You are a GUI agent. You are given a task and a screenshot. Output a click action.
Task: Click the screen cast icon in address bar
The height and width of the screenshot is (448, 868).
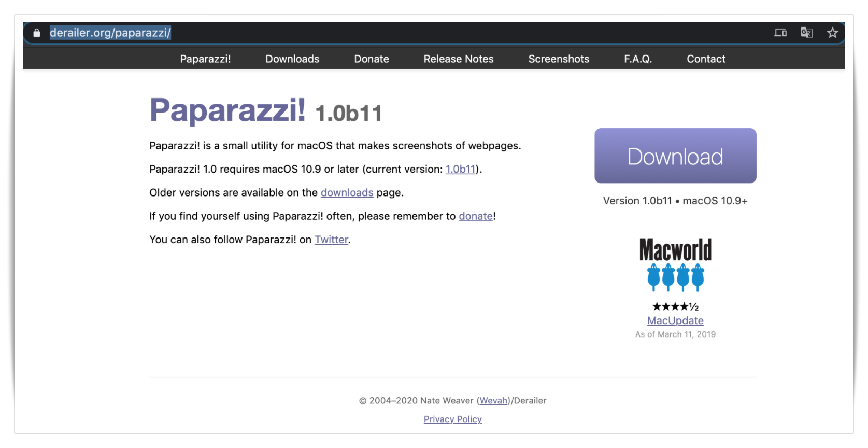[x=780, y=33]
